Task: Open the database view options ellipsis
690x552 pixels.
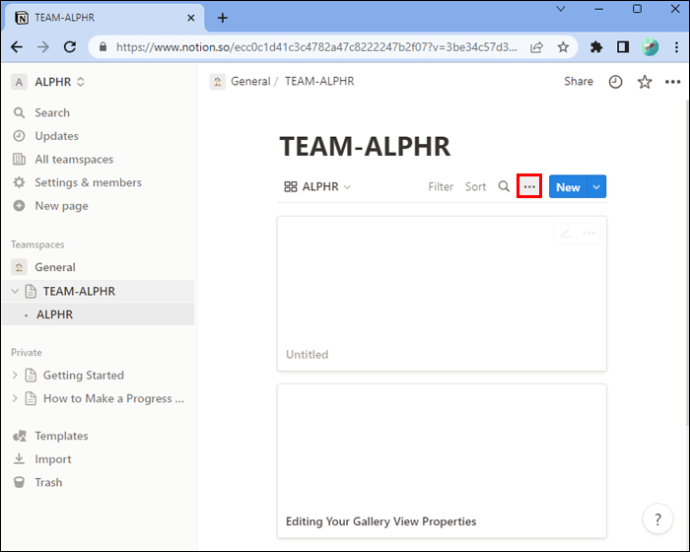Action: [529, 187]
